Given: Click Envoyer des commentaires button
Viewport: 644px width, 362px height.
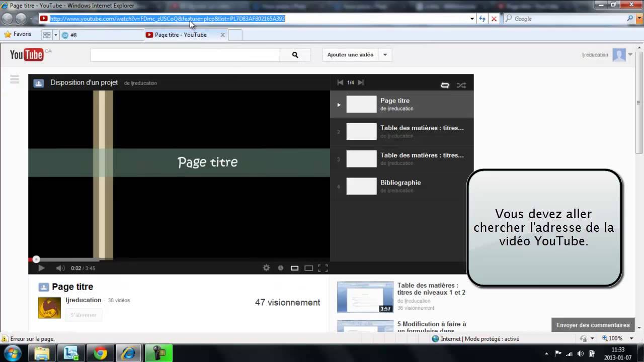Looking at the screenshot, I should coord(593,325).
